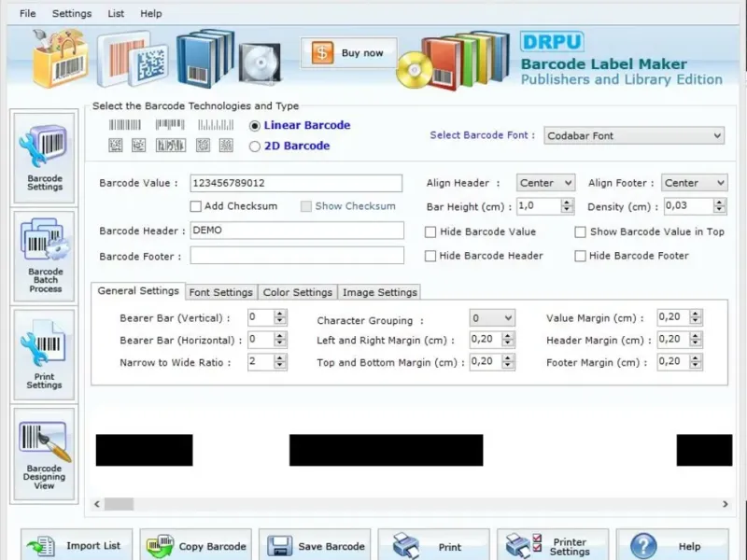The image size is (747, 560).
Task: Select the first linear barcode sample icon
Action: tap(125, 125)
